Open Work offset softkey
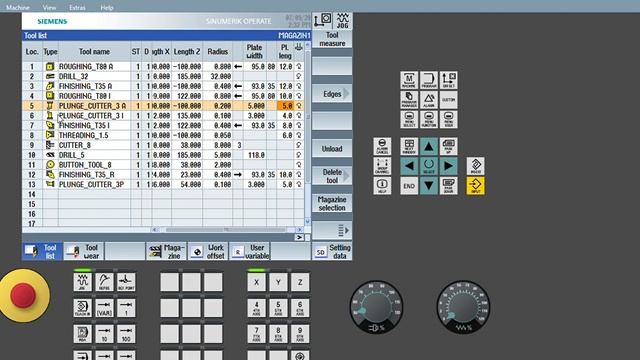The height and width of the screenshot is (360, 640). [x=208, y=251]
